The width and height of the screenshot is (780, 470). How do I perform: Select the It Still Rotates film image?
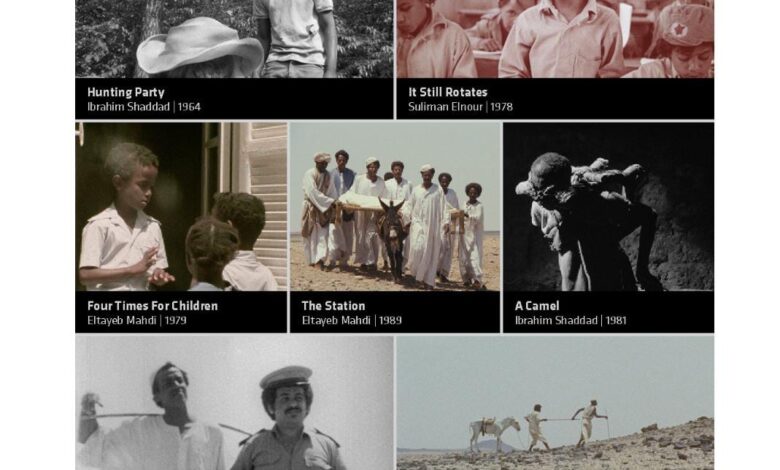tap(555, 39)
